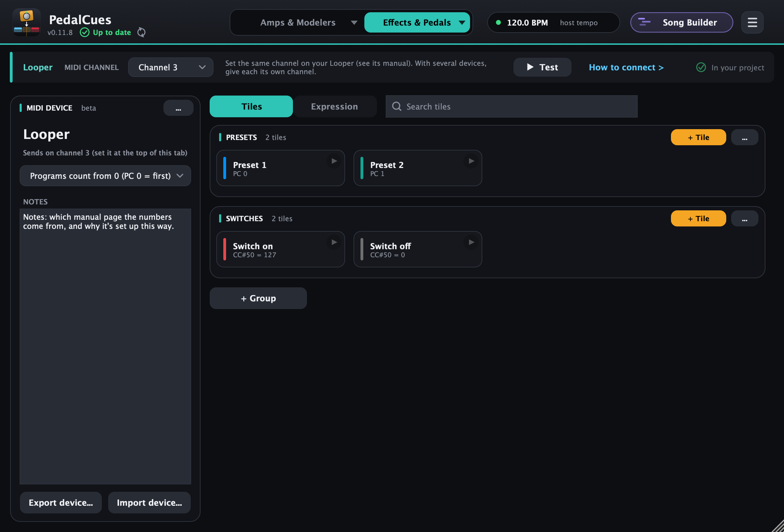Select the Preset 1 tile
Viewport: 784px width, 532px height.
[280, 168]
